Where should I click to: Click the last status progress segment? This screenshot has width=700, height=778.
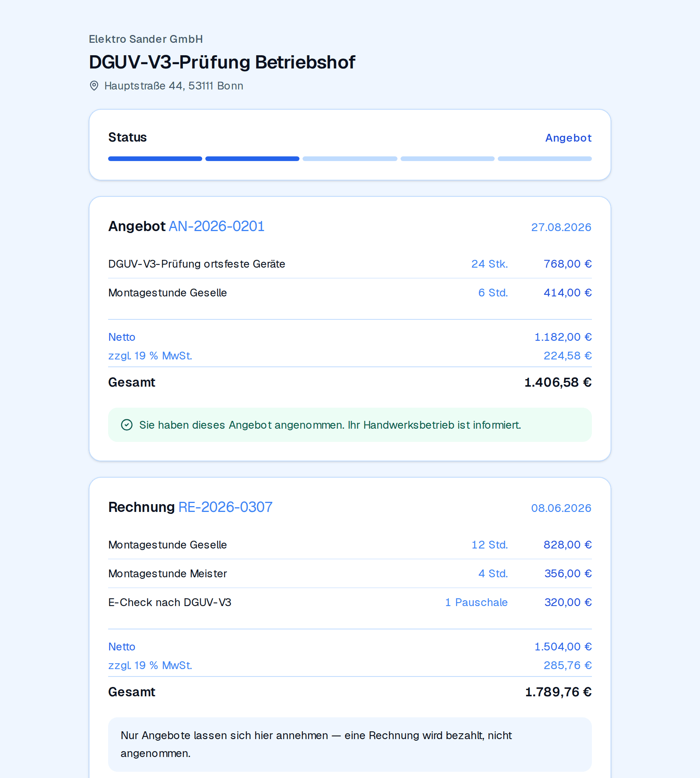[545, 159]
